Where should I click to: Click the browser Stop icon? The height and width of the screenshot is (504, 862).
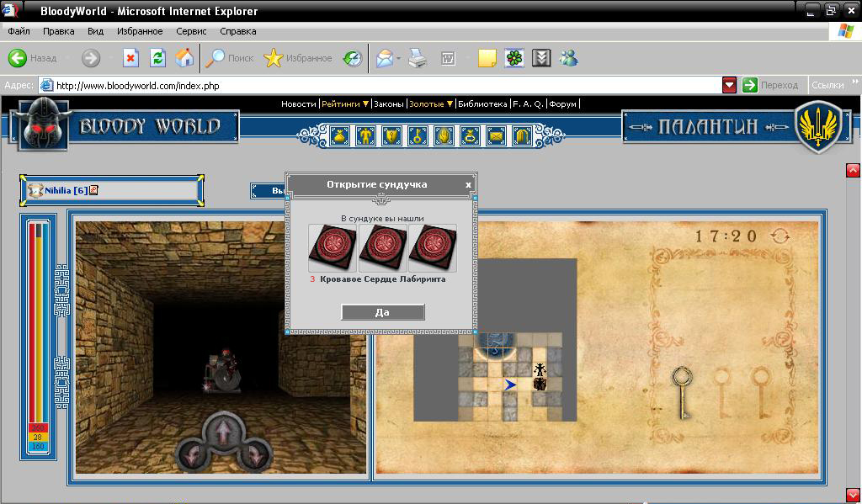pos(130,58)
